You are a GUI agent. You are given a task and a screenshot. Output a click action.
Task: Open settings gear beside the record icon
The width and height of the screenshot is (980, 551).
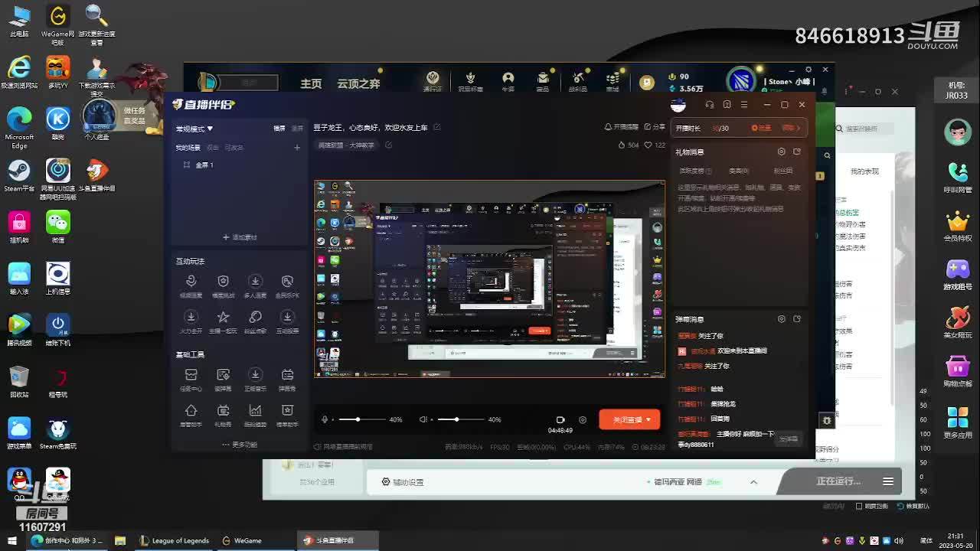pyautogui.click(x=583, y=419)
